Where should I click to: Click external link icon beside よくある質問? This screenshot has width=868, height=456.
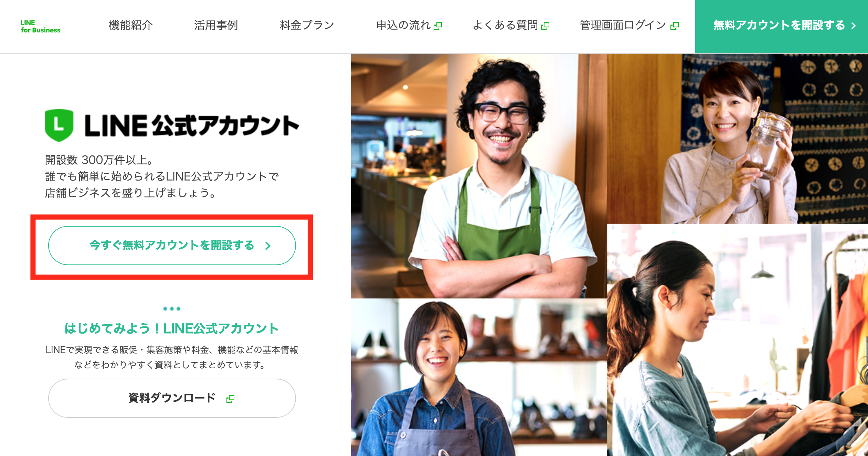coord(545,26)
